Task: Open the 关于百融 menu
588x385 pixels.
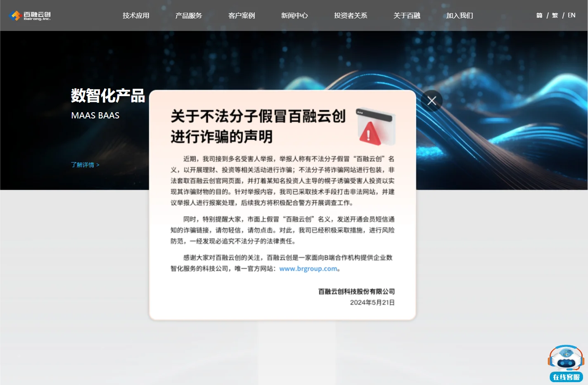Action: 407,16
